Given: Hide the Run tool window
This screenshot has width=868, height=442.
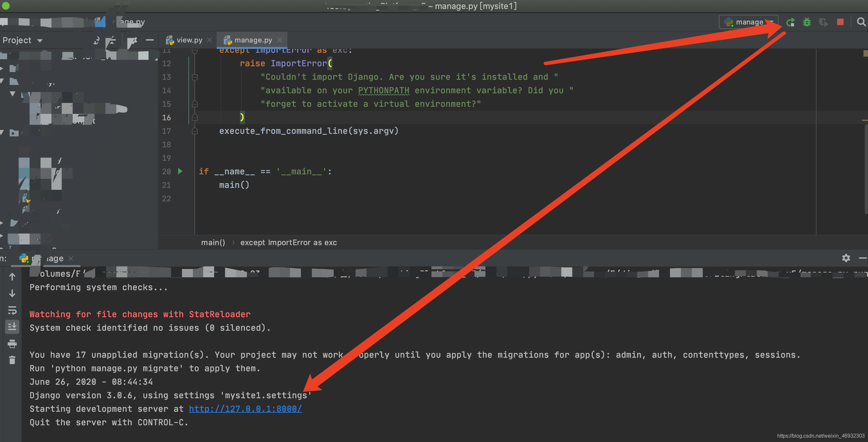Looking at the screenshot, I should click(863, 258).
